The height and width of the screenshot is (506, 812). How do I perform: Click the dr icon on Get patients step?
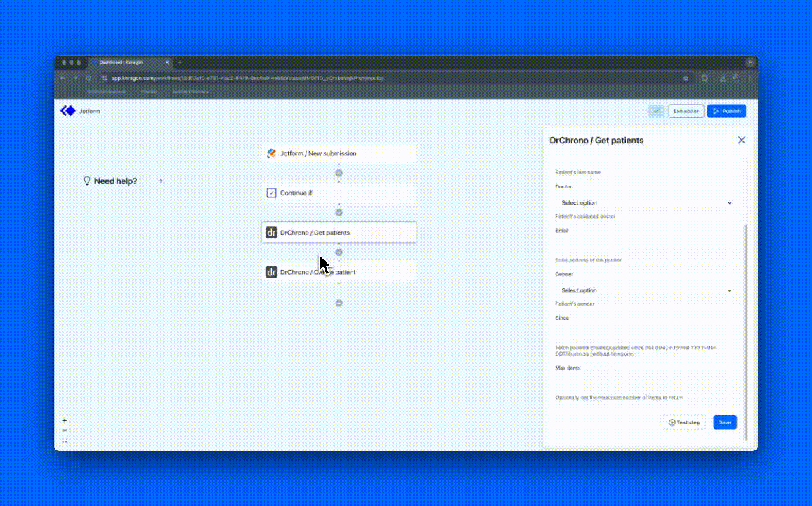[271, 233]
